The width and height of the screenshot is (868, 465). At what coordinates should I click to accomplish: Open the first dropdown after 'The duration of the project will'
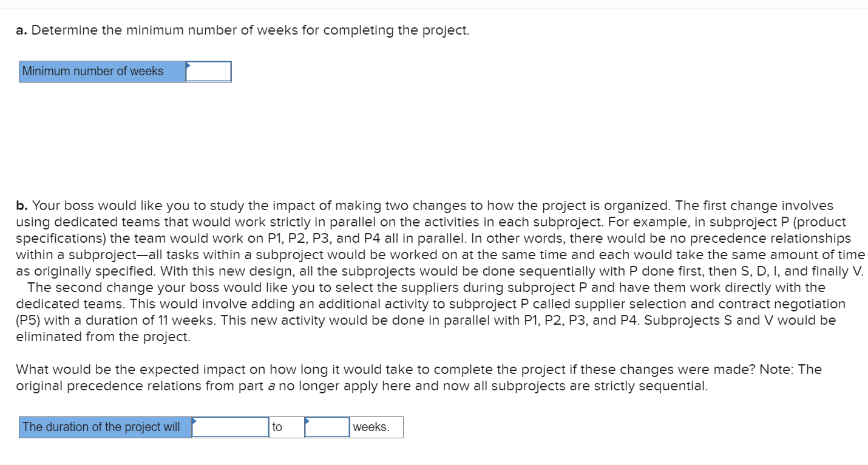click(229, 427)
